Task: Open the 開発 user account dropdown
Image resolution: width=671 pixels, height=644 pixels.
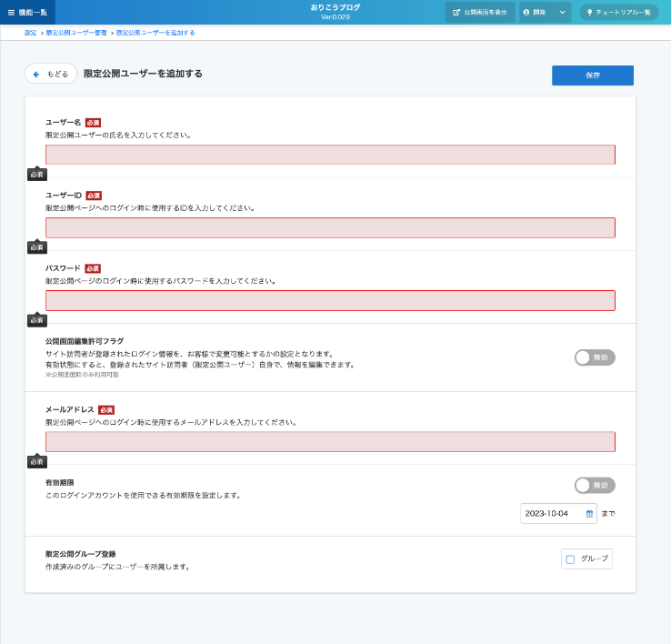Action: pos(546,13)
